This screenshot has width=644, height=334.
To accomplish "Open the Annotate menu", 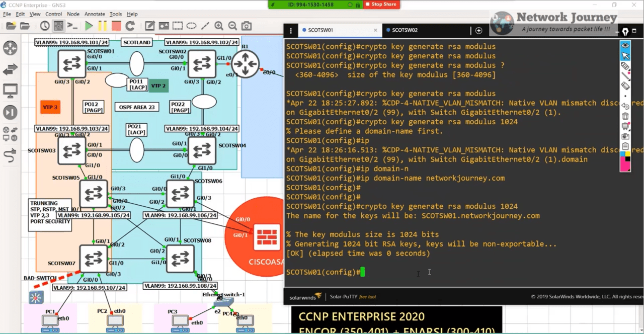I will pyautogui.click(x=95, y=14).
